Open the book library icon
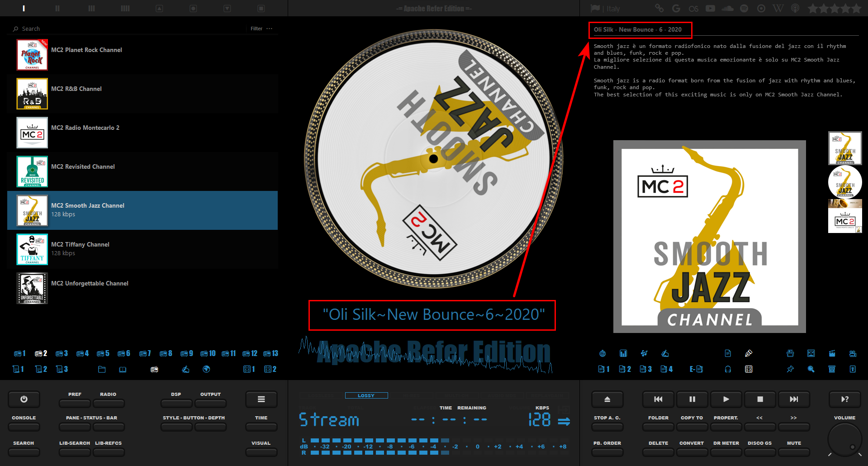 coord(123,369)
